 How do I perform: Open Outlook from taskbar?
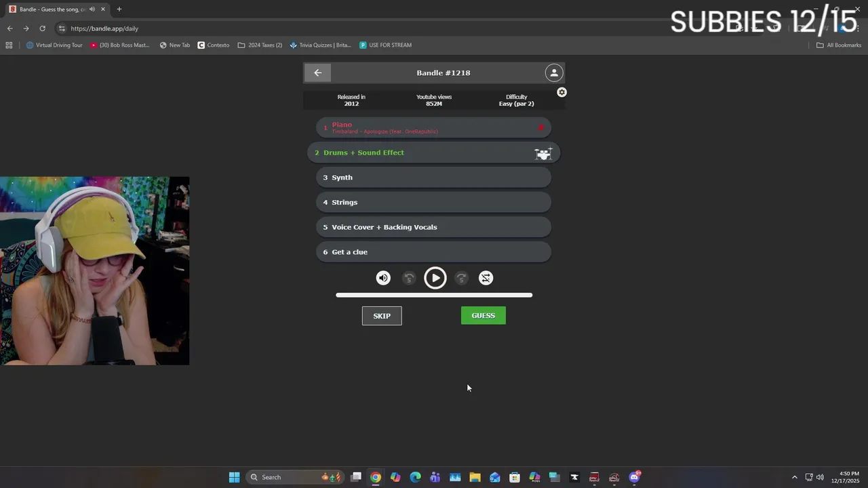[x=494, y=477]
